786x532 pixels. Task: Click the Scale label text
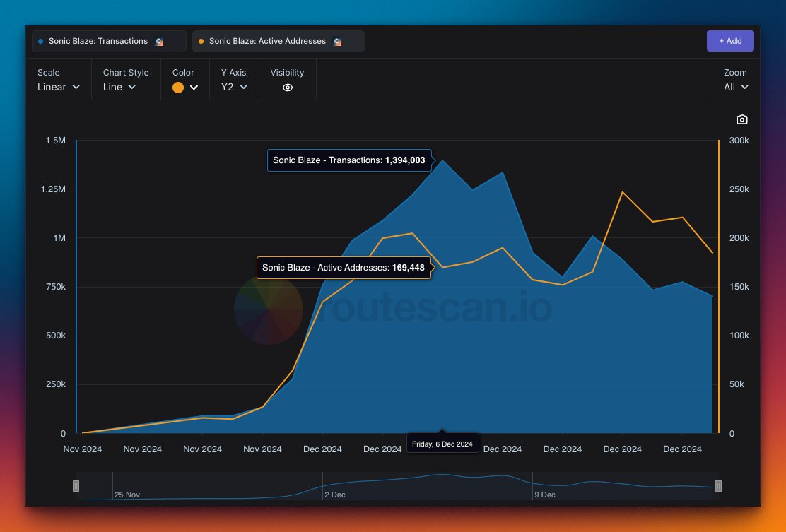(49, 73)
